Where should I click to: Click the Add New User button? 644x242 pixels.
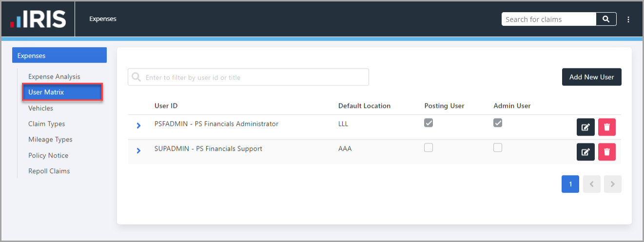(x=592, y=77)
